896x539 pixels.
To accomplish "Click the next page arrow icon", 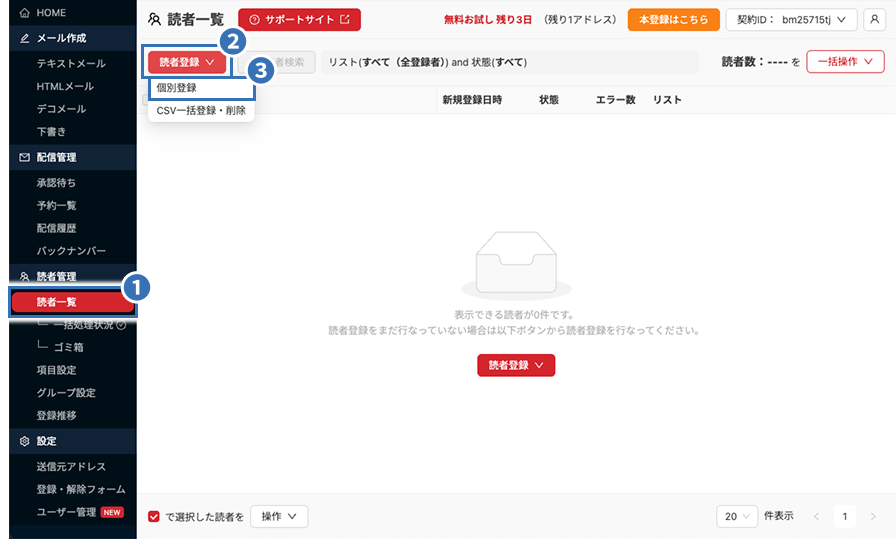I will tap(873, 516).
